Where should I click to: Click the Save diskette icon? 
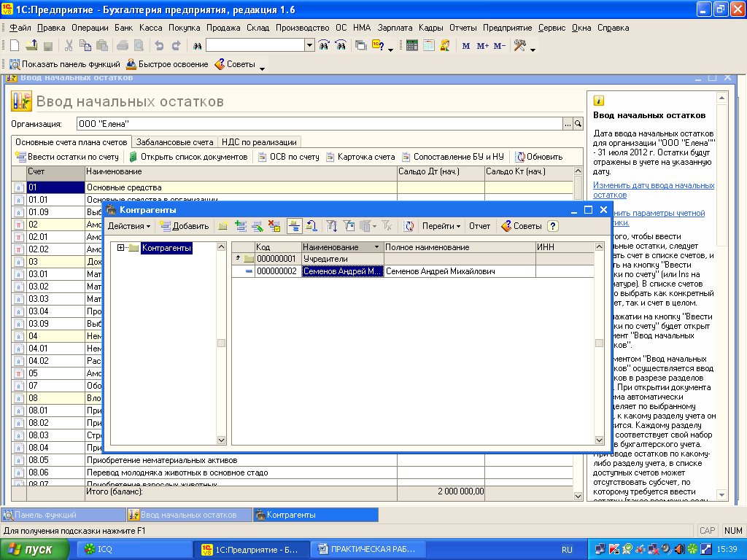[47, 46]
